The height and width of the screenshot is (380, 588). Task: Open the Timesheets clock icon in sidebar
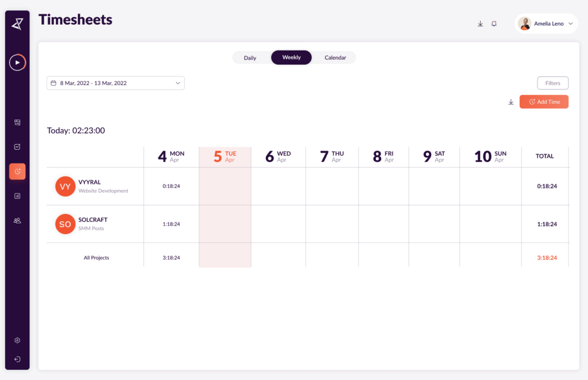pos(17,171)
